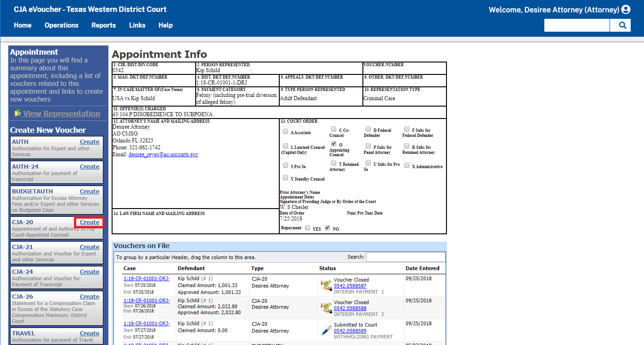Screen dimensions: 644x345
Task: Open voucher link 0542.0588587
Action: coord(350,286)
